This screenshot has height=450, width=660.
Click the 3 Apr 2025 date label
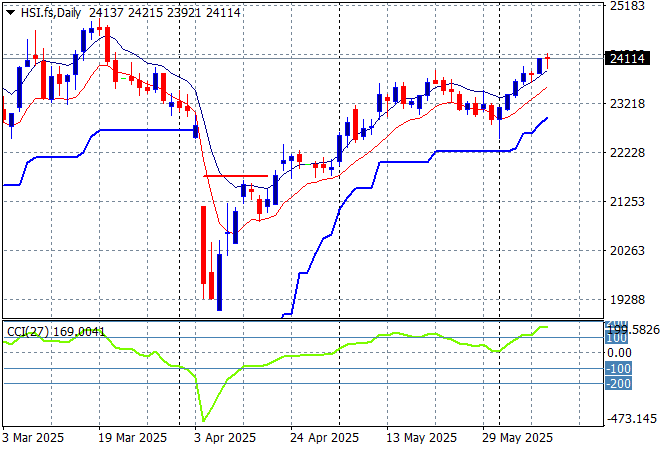coord(225,438)
